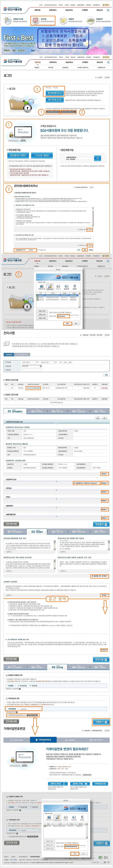113x868 pixels.
Task: Select 이동식디스크 storage icon in the login certificate dialog
Action: [x=50, y=287]
